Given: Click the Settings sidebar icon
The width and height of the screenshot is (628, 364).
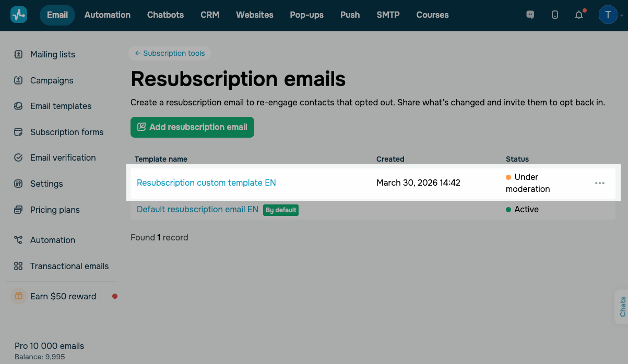Looking at the screenshot, I should pos(18,184).
